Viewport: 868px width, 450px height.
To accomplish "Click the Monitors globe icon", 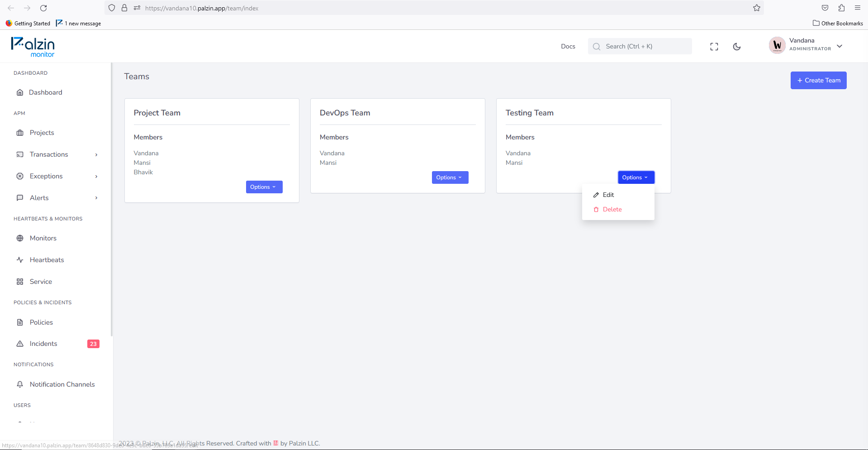I will pos(20,238).
